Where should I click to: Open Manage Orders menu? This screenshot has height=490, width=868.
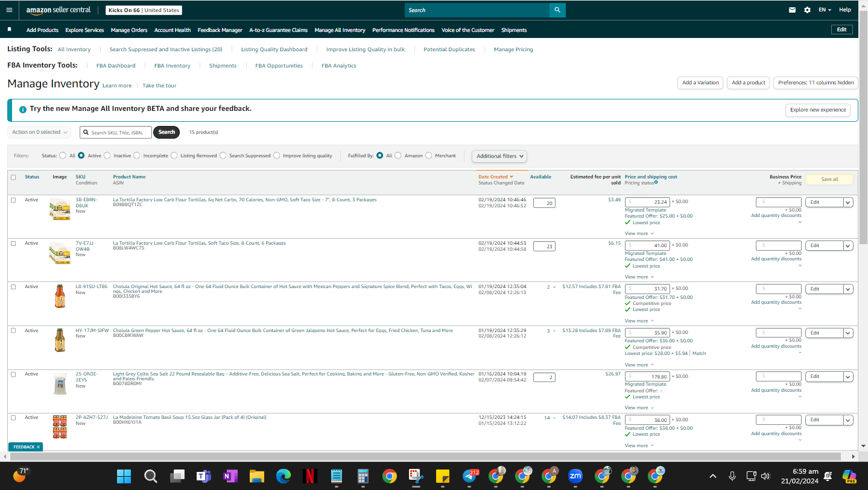click(x=129, y=30)
